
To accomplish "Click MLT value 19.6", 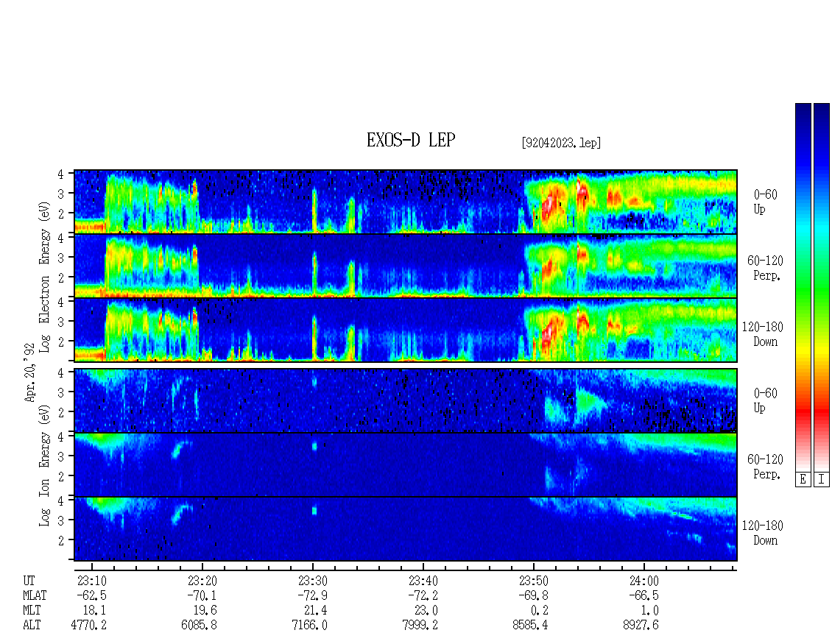I will click(x=205, y=611).
